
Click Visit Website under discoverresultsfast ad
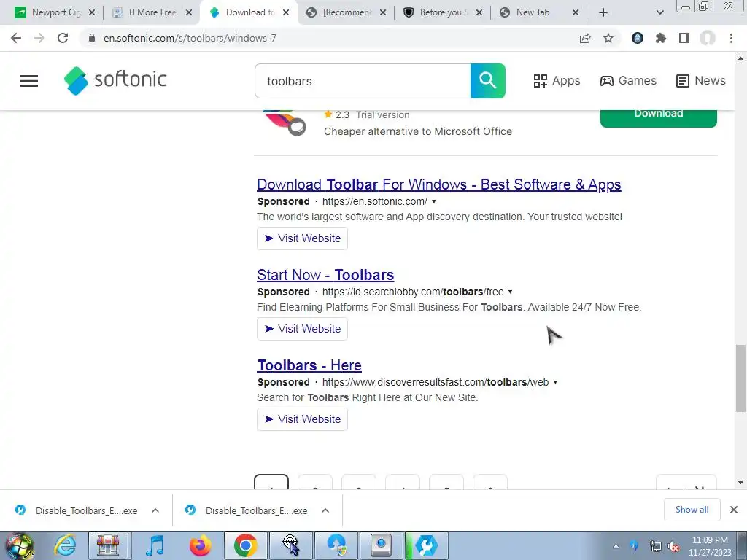(x=302, y=419)
